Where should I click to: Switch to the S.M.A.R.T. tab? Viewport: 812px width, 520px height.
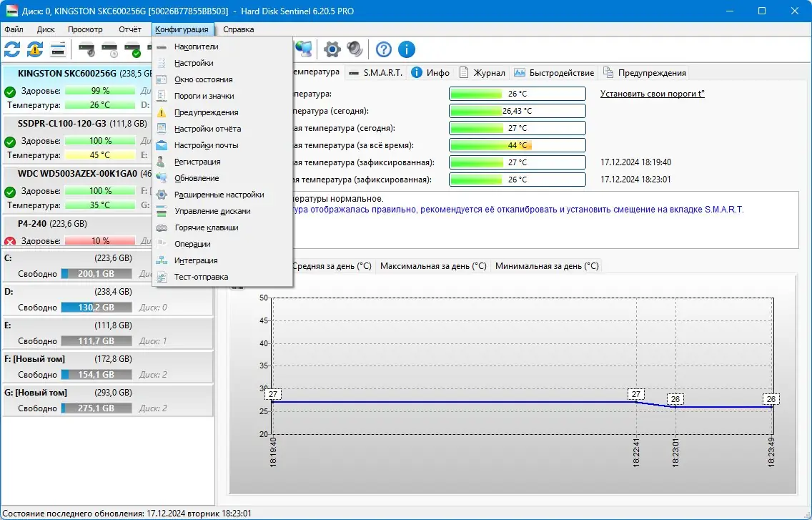[x=376, y=72]
